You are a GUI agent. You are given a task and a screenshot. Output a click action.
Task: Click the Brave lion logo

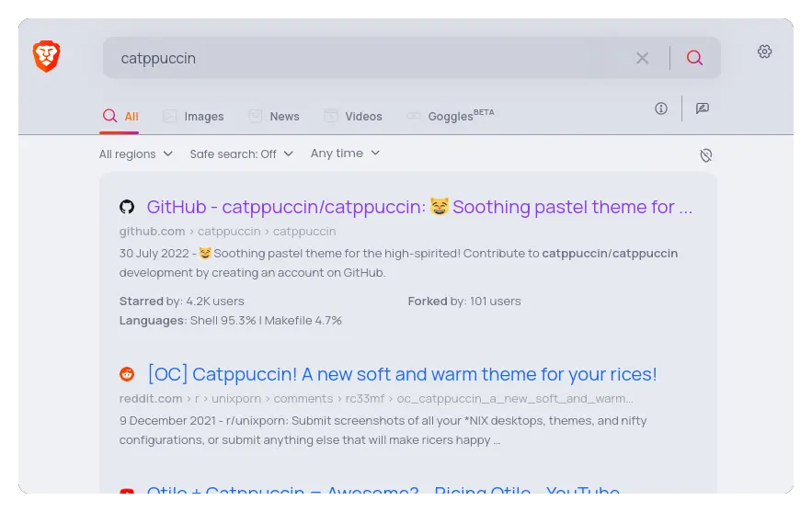tap(47, 56)
